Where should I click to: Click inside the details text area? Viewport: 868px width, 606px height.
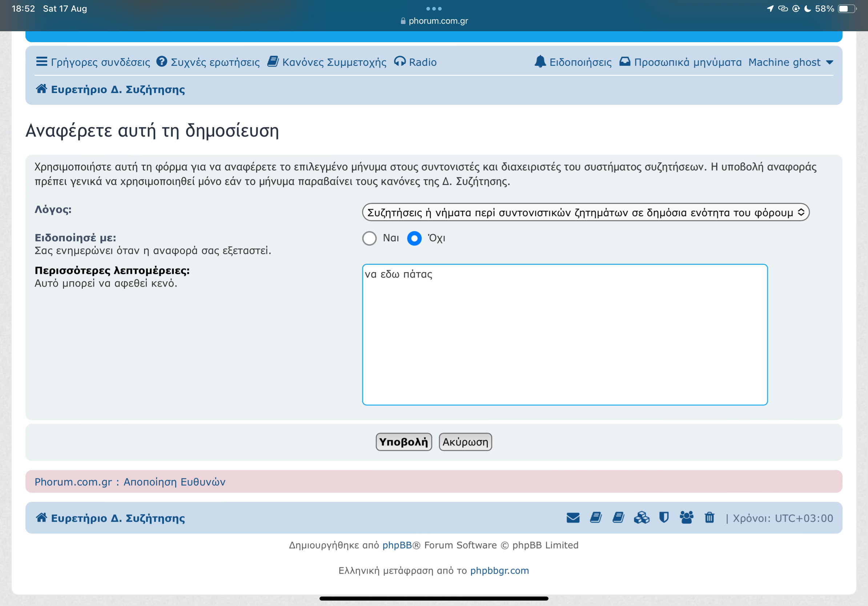click(564, 334)
